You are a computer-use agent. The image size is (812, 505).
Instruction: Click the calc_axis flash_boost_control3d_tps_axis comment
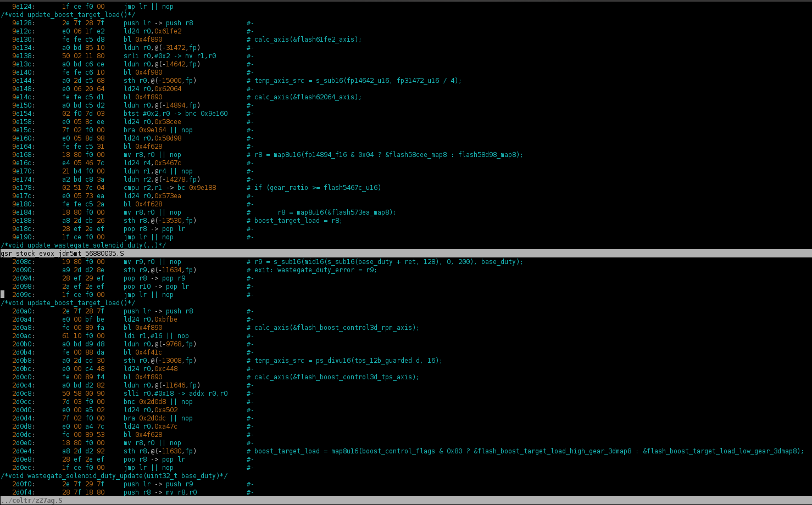pyautogui.click(x=336, y=377)
